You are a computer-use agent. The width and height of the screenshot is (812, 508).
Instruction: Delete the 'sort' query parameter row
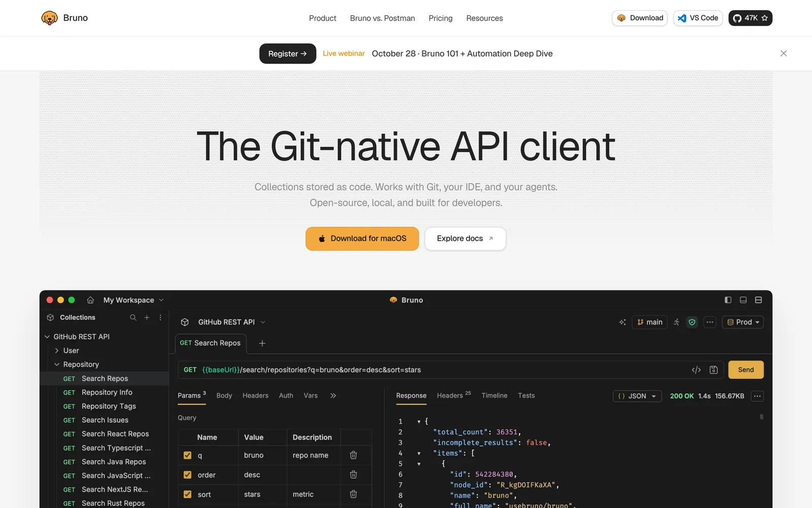point(353,494)
